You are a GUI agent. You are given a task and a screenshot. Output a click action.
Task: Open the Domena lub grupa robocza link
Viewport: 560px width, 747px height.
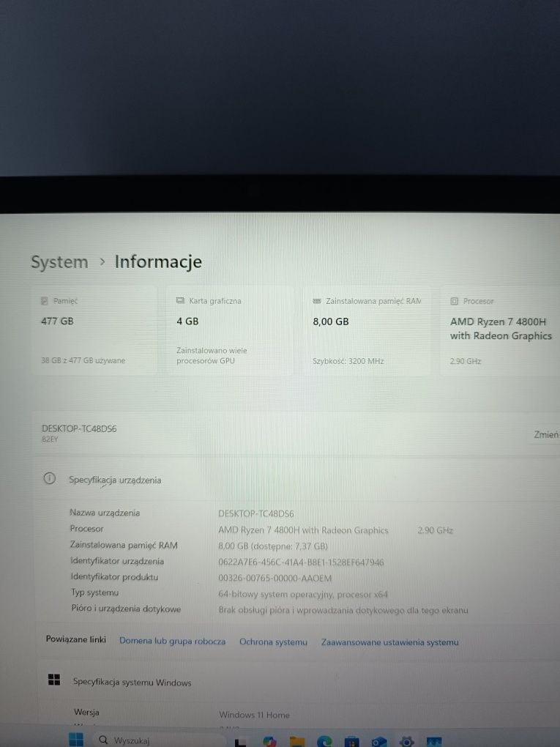(x=172, y=641)
